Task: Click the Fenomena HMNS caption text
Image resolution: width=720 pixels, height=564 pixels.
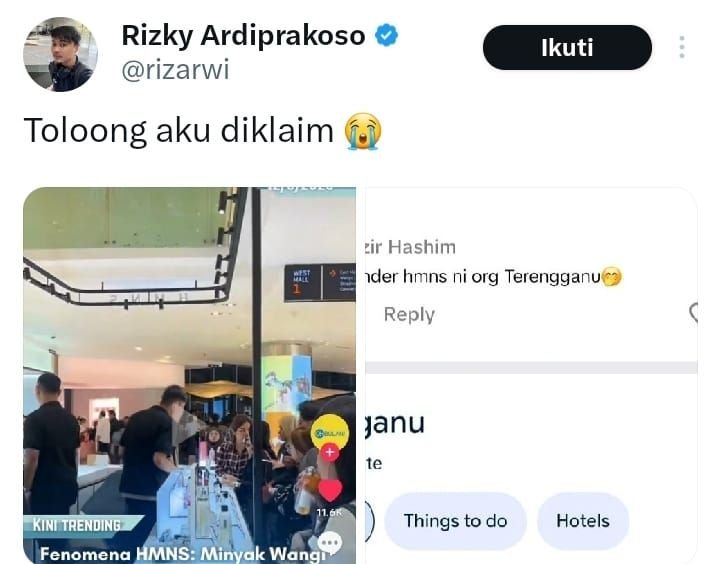Action: 182,554
